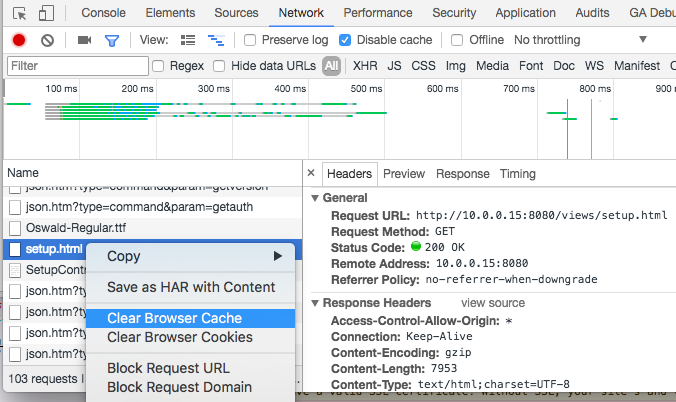Close the request details pane

pos(311,173)
